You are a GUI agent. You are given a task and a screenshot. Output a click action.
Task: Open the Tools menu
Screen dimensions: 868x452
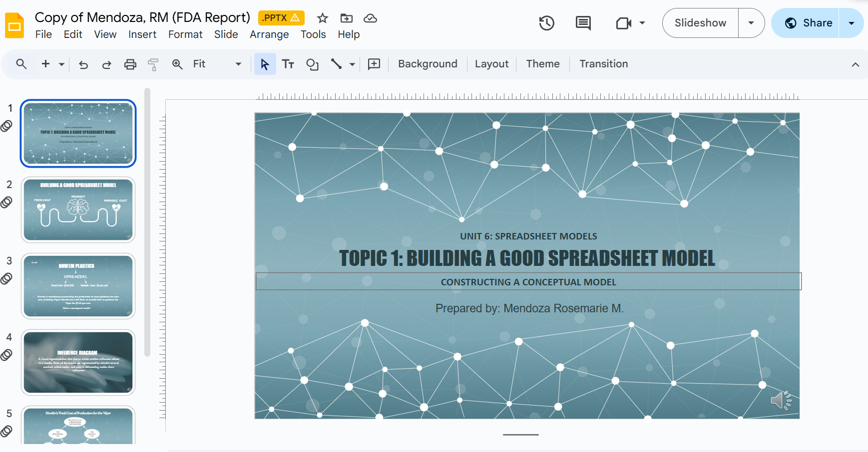[313, 34]
